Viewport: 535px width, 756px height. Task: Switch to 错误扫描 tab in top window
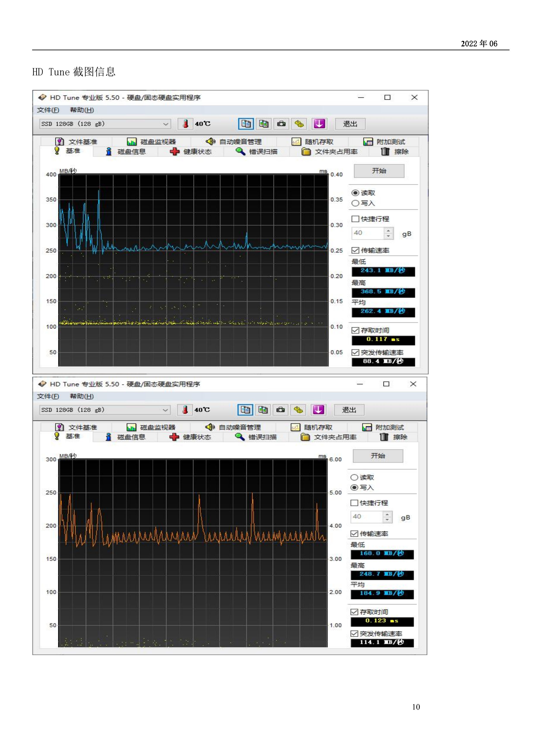[x=257, y=151]
